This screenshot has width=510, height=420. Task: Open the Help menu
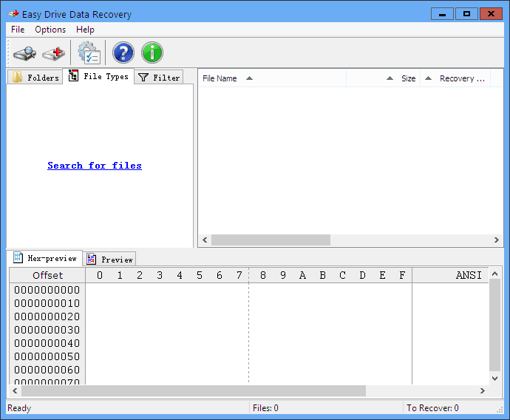[x=85, y=30]
